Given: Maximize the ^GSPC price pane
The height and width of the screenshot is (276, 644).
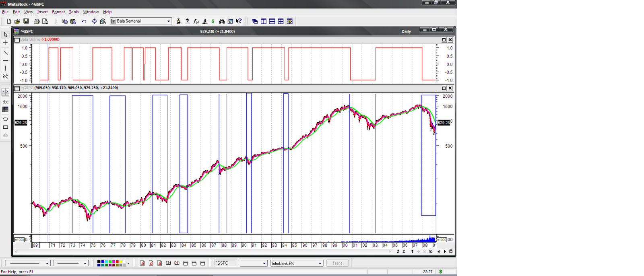Looking at the screenshot, I should (x=444, y=88).
